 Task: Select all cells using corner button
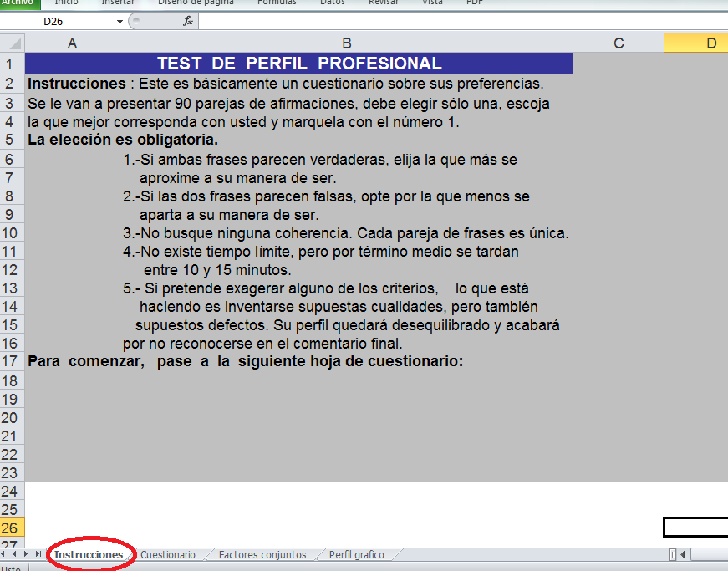pos(12,42)
